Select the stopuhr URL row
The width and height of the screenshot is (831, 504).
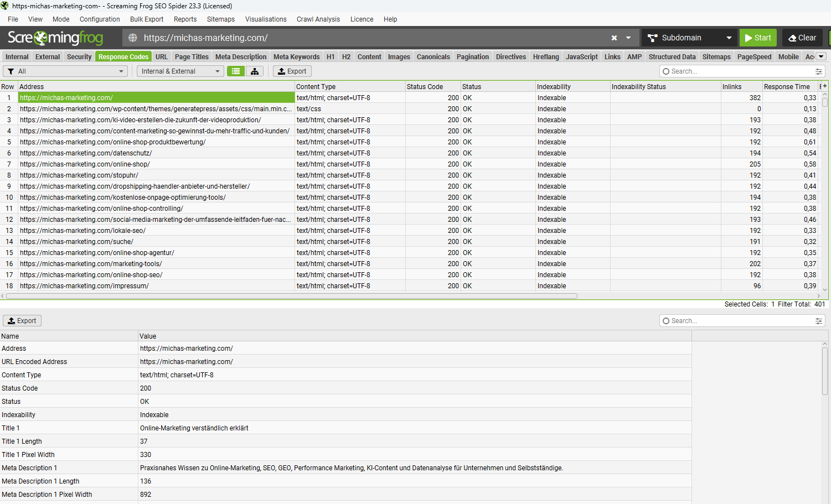click(x=157, y=175)
